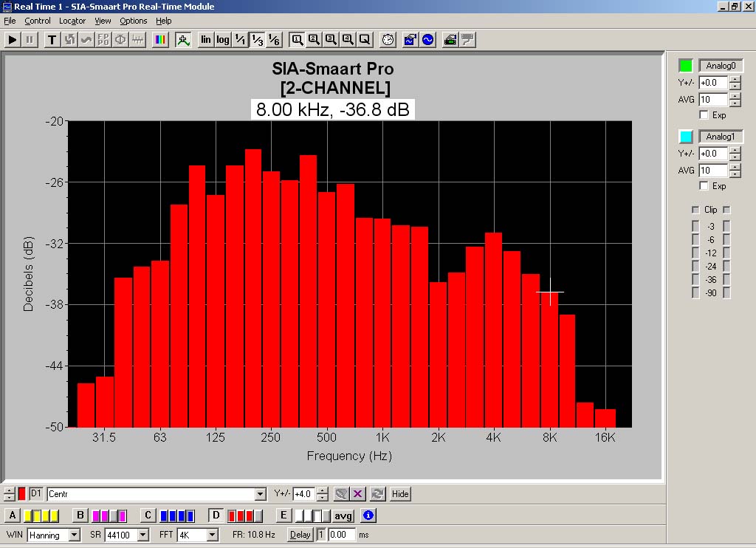This screenshot has height=548, width=756.
Task: Click the left Clip indicator box
Action: coord(695,210)
